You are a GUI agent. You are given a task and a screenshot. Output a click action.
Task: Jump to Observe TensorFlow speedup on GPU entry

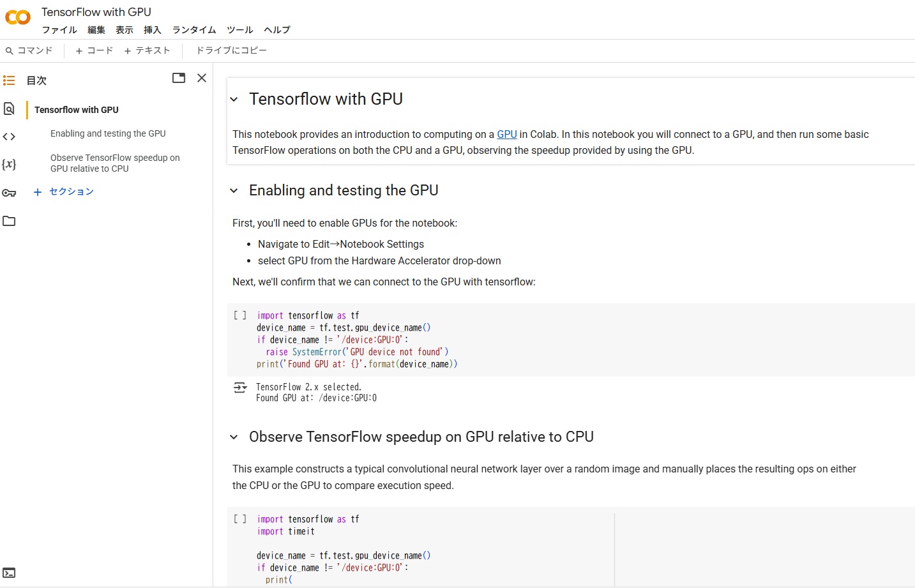pyautogui.click(x=115, y=163)
